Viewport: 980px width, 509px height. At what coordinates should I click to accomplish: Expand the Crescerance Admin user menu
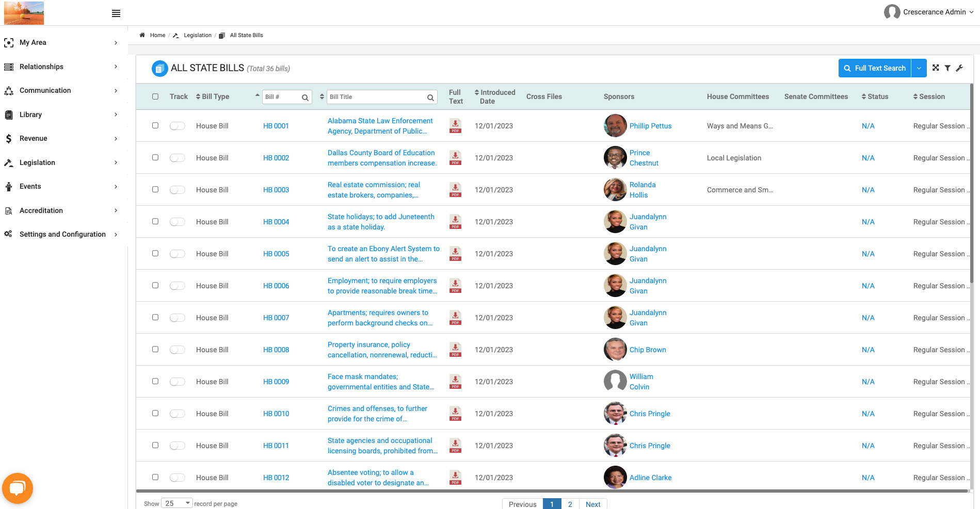click(x=929, y=12)
